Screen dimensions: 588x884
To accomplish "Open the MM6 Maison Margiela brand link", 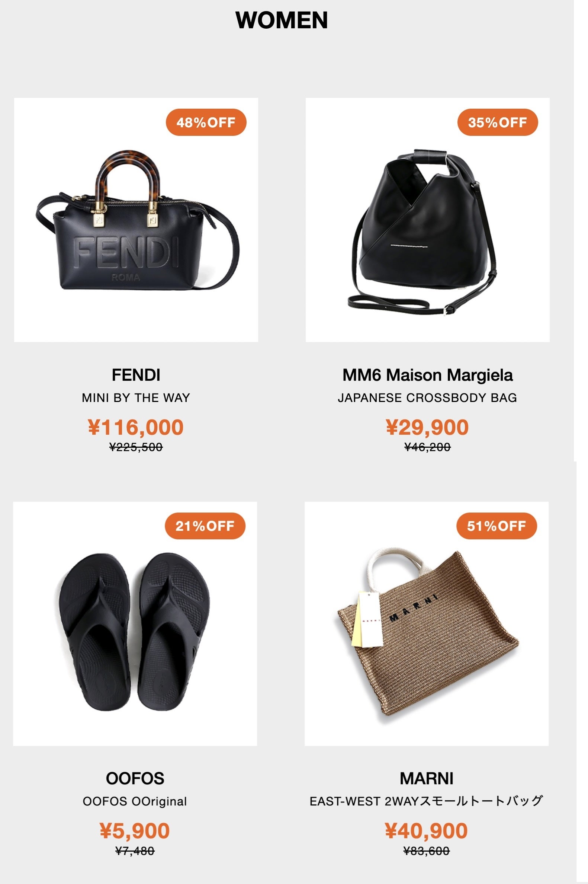I will (x=427, y=375).
